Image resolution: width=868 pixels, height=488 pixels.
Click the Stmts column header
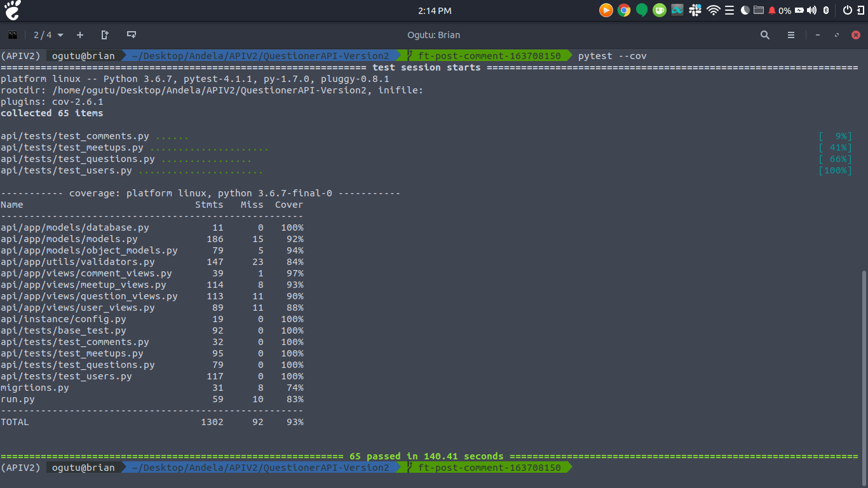click(210, 205)
